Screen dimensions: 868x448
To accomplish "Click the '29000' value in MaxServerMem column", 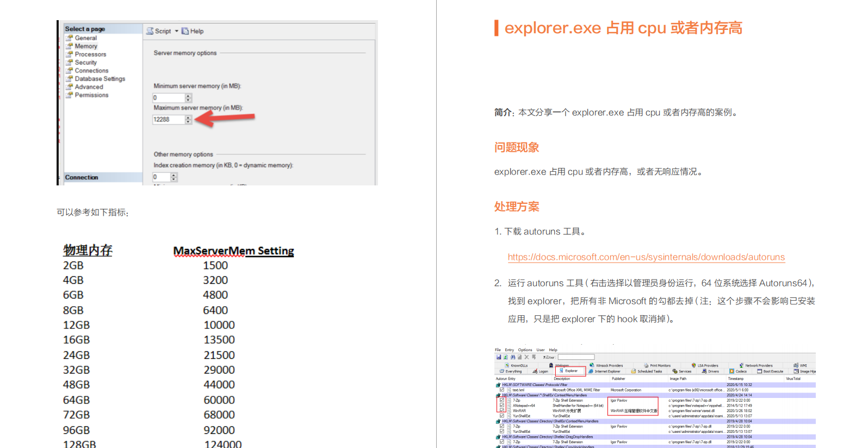I will click(219, 370).
